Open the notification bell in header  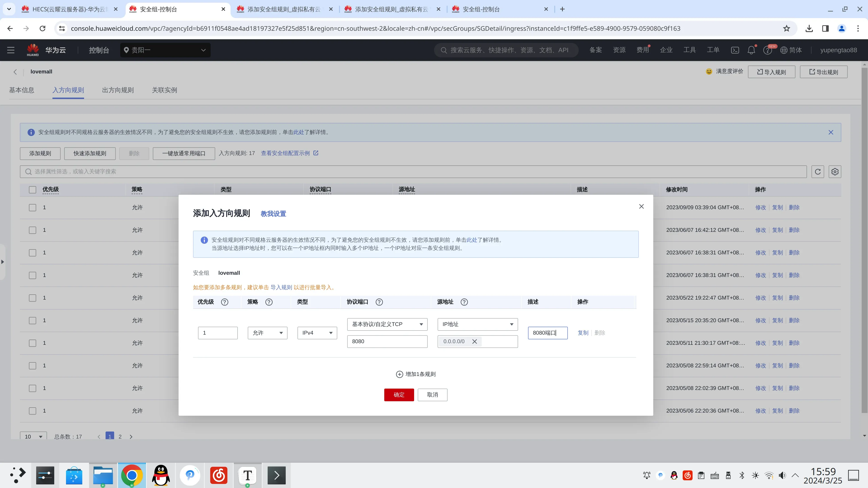tap(751, 50)
